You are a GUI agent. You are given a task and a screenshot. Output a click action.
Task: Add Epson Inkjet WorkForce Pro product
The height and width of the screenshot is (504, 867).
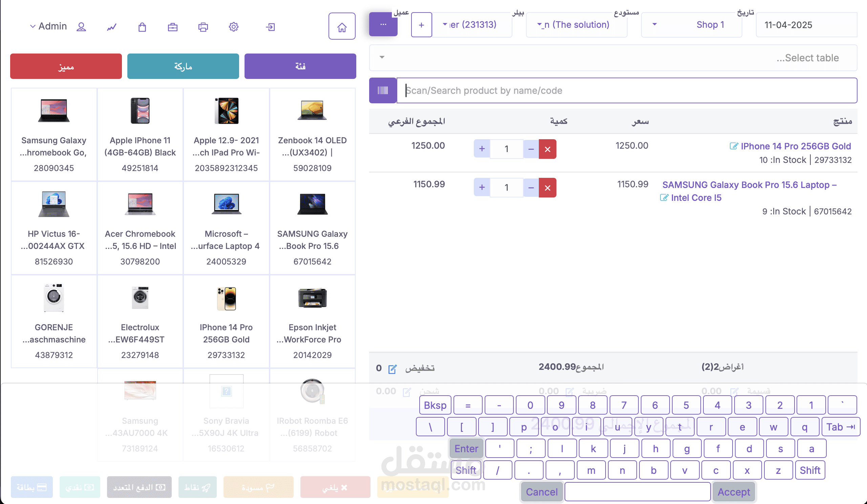coord(312,322)
